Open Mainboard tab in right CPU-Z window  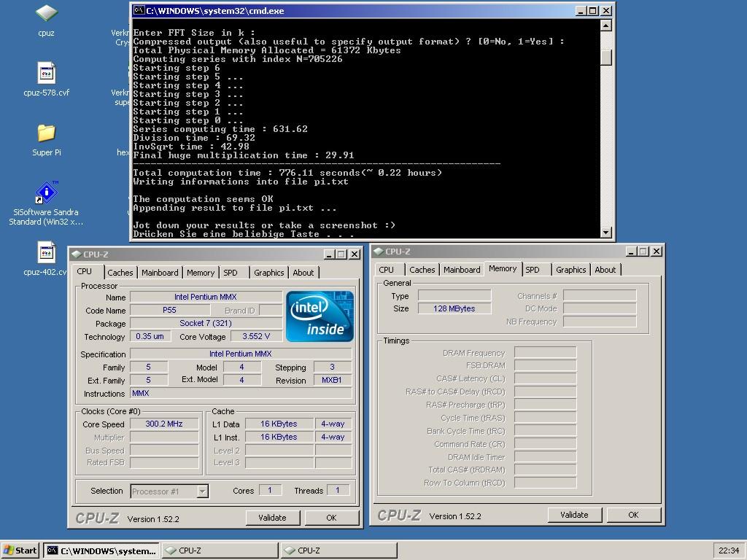[462, 270]
